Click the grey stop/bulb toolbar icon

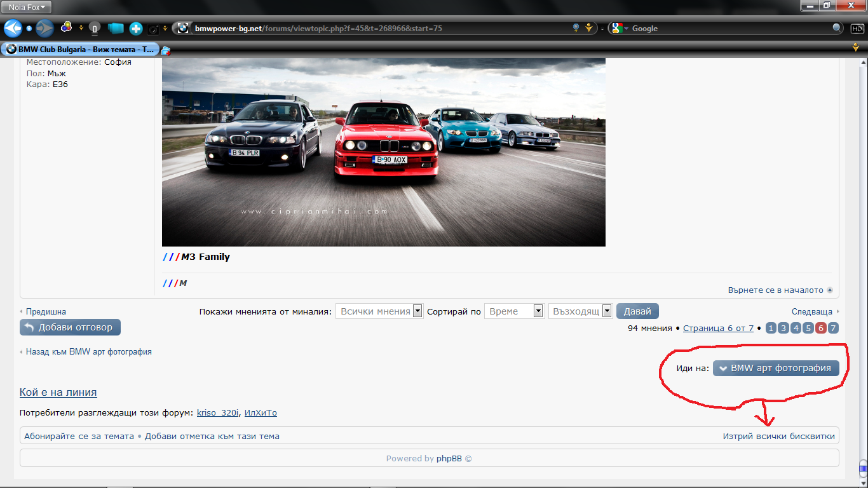(x=94, y=29)
